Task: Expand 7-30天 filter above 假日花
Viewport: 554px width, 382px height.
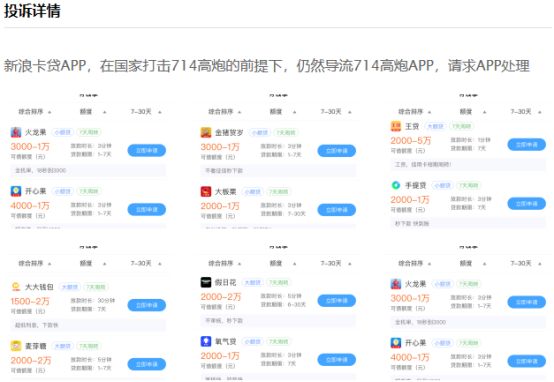Action: click(x=336, y=263)
